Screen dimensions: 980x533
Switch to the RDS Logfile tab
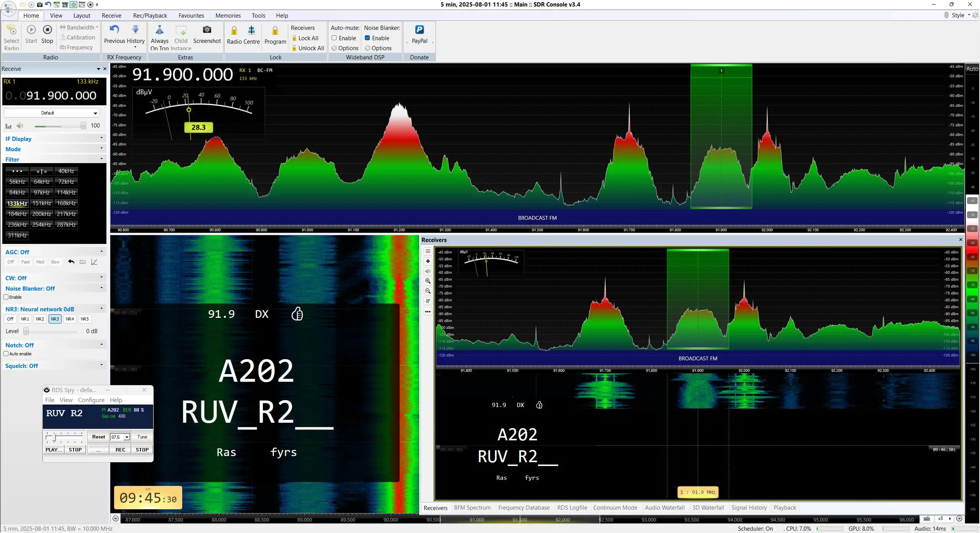pyautogui.click(x=572, y=508)
